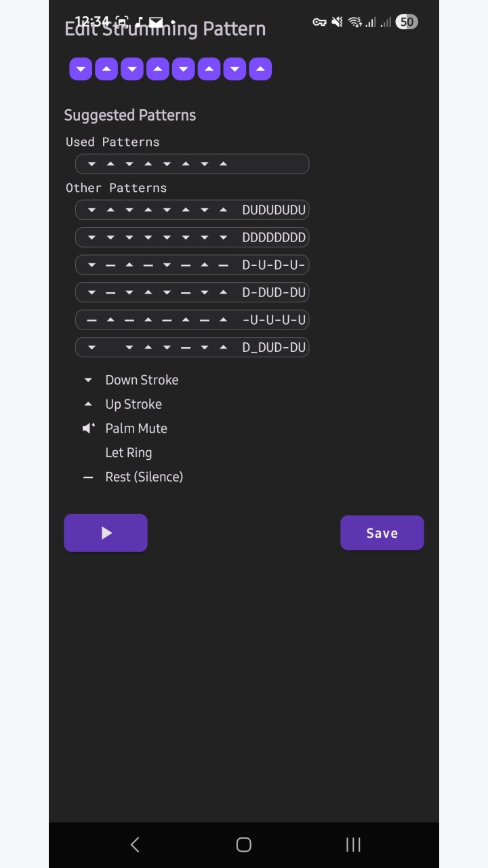Image resolution: width=488 pixels, height=868 pixels.
Task: Tap the Down Stroke legend arrow icon
Action: point(88,380)
